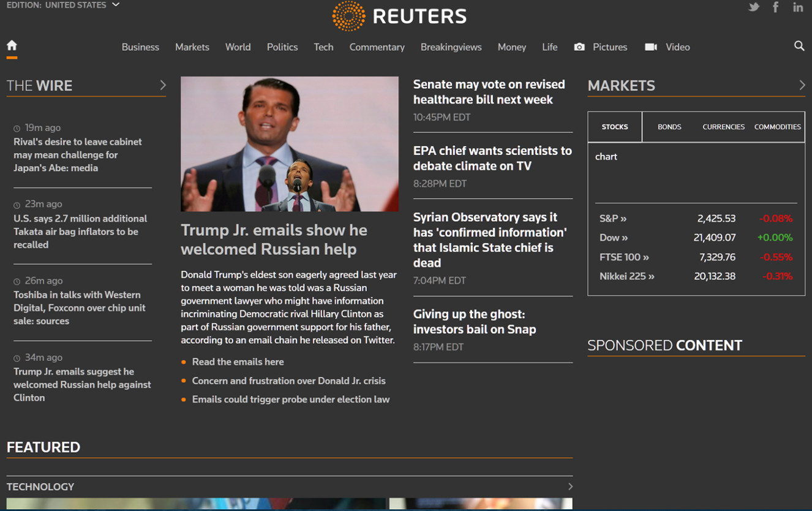
Task: Open the search magnifier
Action: click(x=799, y=46)
